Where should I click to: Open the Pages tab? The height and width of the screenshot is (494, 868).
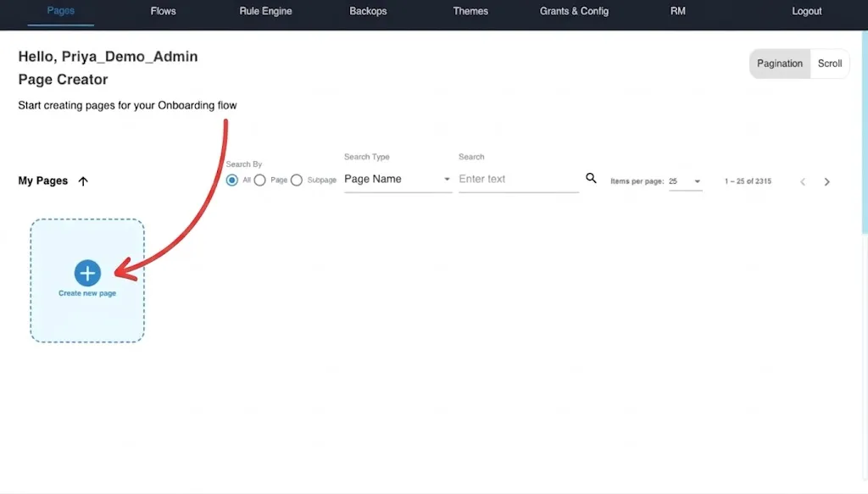click(61, 11)
